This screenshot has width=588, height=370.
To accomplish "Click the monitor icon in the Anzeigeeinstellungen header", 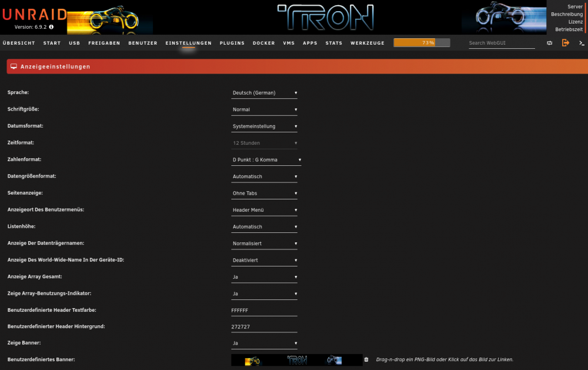I will (x=14, y=66).
